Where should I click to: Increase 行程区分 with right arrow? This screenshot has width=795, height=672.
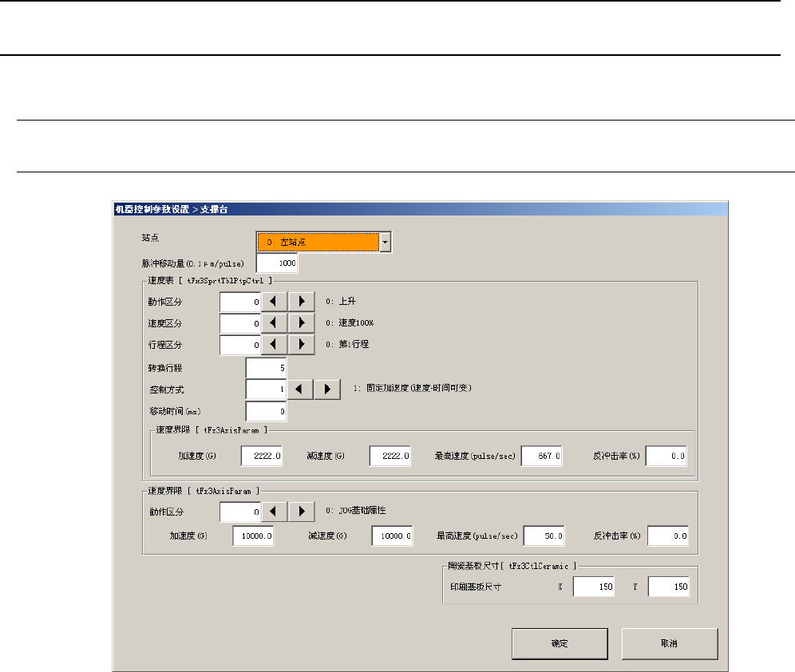point(301,345)
